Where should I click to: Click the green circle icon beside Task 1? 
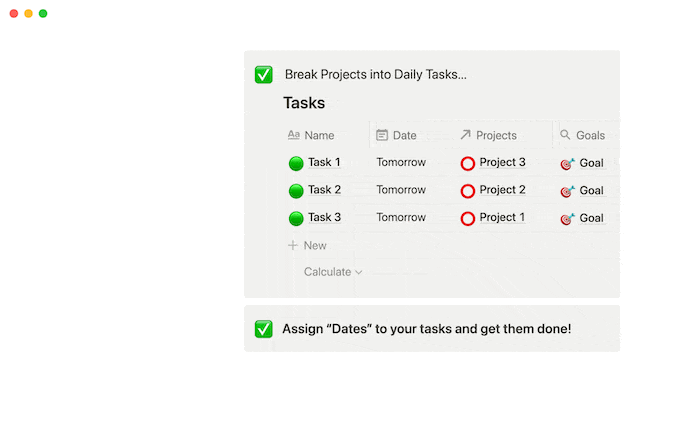point(296,163)
